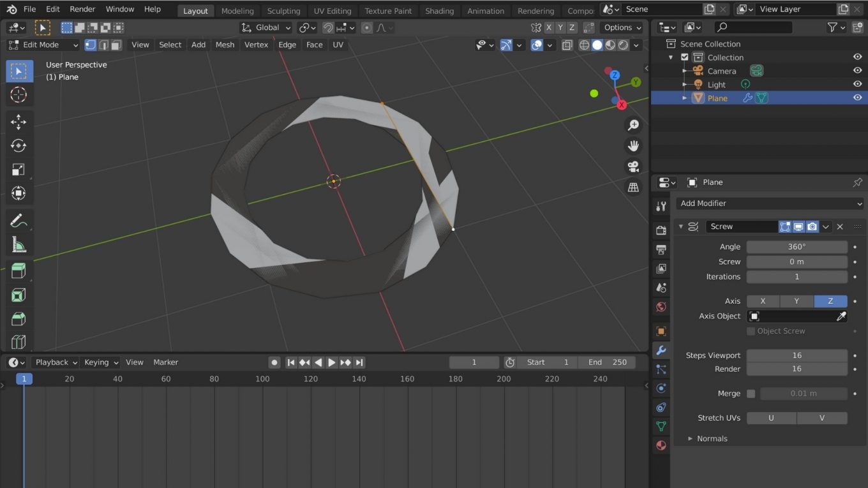Select the Move tool in the toolbar
Image resolution: width=868 pixels, height=488 pixels.
coord(18,120)
